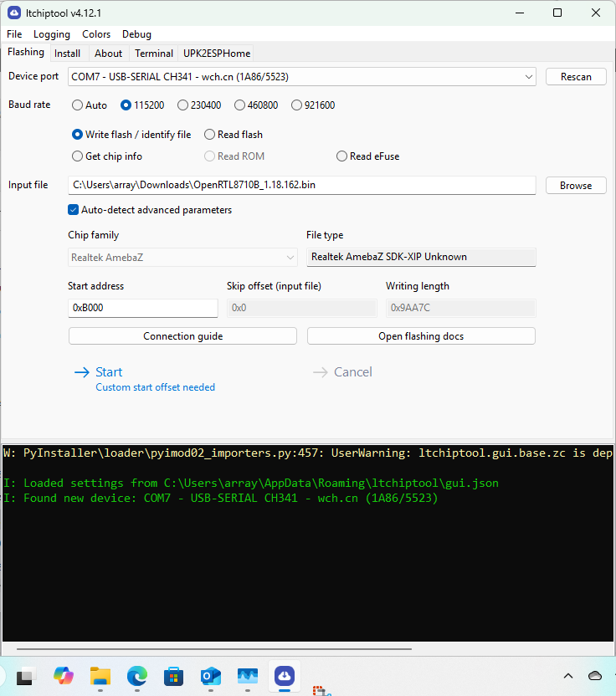This screenshot has height=696, width=616.
Task: Open Outlook from the taskbar
Action: 211,676
